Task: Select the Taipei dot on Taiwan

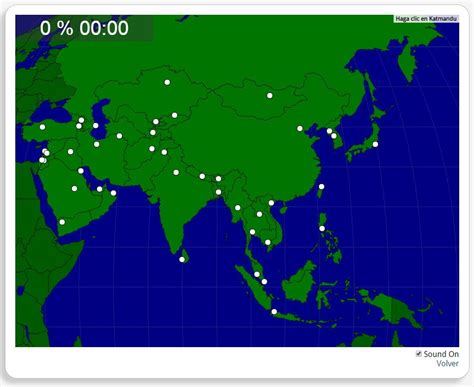Action: (322, 187)
